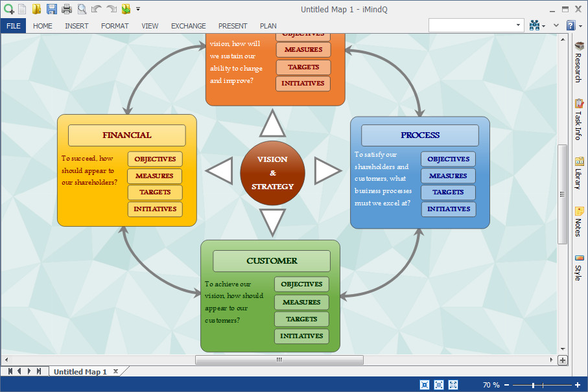Select the Untitled Map 1 tab

pos(80,372)
